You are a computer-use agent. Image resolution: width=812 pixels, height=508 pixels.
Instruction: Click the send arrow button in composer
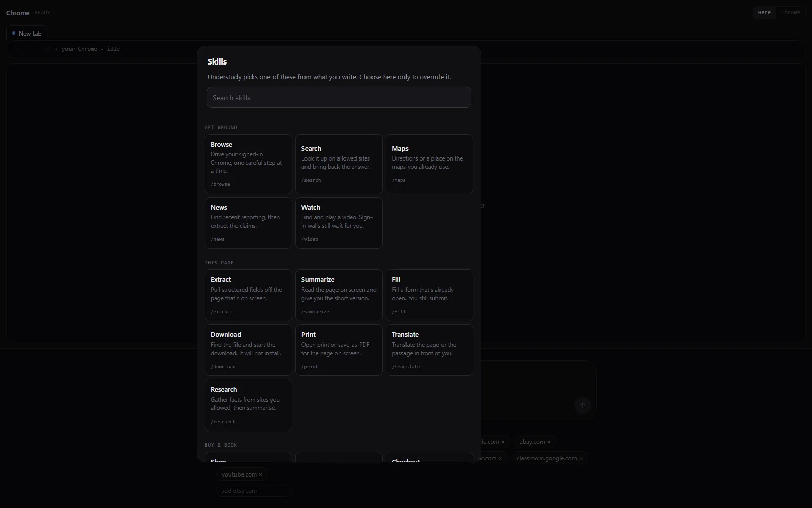click(x=583, y=405)
